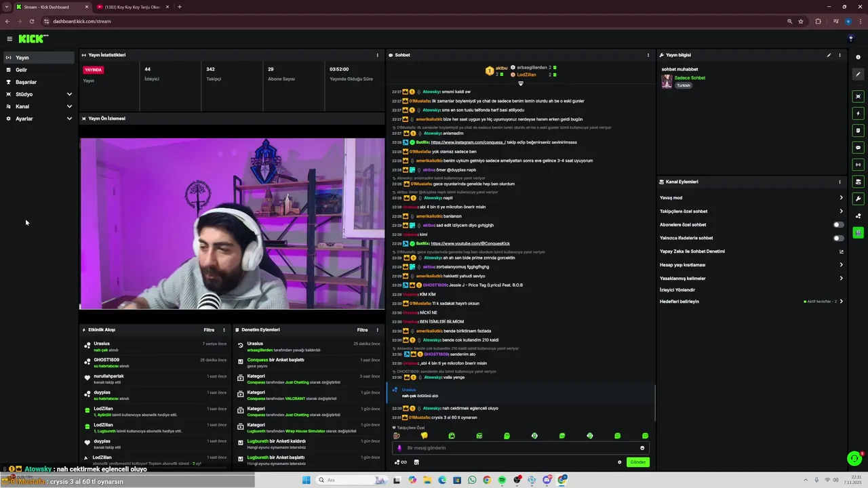The height and width of the screenshot is (488, 868).
Task: Click İzleyici Yönlendir option
Action: click(677, 290)
